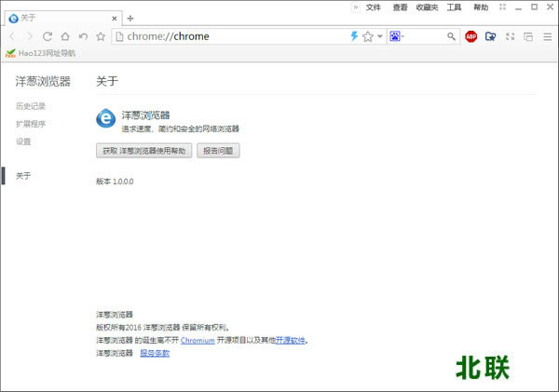Click the lightning speed mode icon

coord(354,36)
